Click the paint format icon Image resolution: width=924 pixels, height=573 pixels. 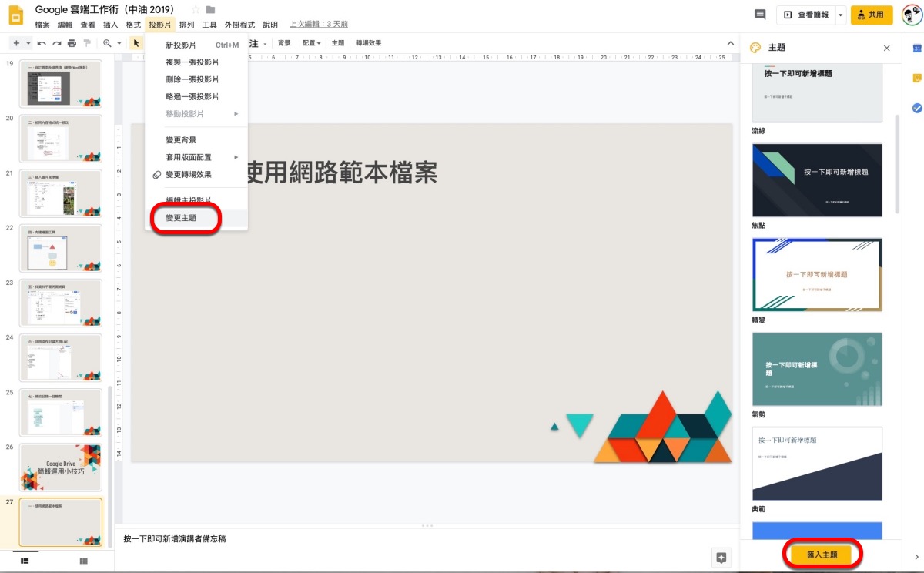(86, 43)
